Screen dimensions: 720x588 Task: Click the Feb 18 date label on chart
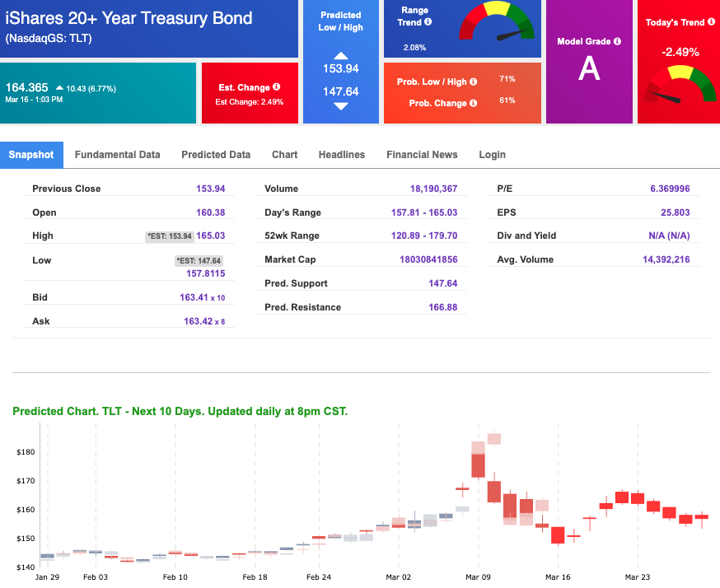click(x=255, y=577)
